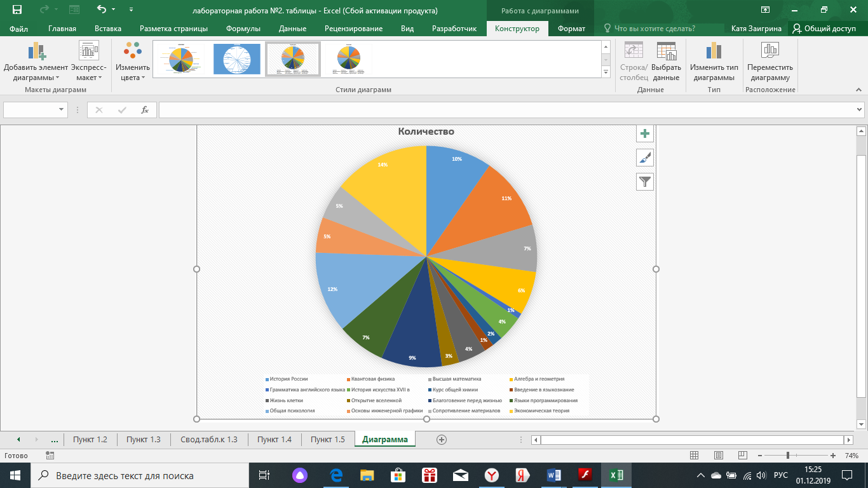Screen dimensions: 868x488
Task: Switch to Normal view in status bar
Action: click(x=695, y=456)
